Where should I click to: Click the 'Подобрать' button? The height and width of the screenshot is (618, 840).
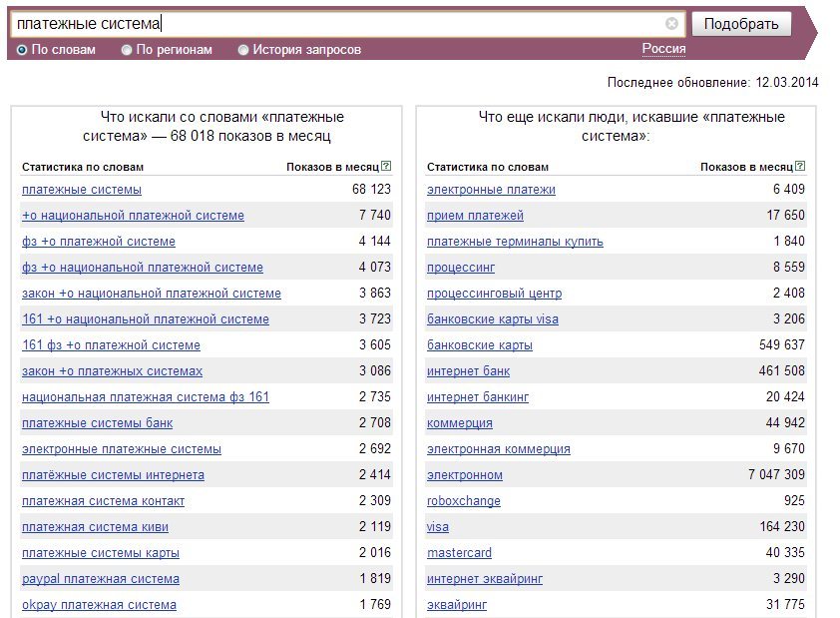coord(741,24)
